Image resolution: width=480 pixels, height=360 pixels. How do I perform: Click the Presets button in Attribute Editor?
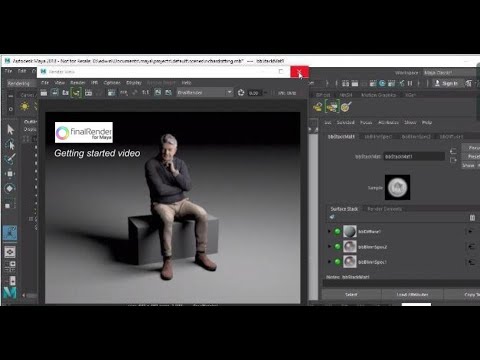[471, 156]
